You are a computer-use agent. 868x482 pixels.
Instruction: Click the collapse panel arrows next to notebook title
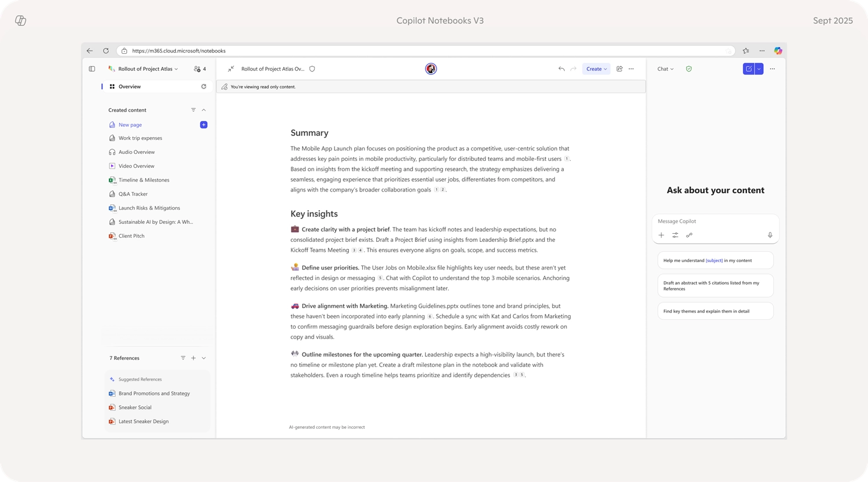pos(231,68)
